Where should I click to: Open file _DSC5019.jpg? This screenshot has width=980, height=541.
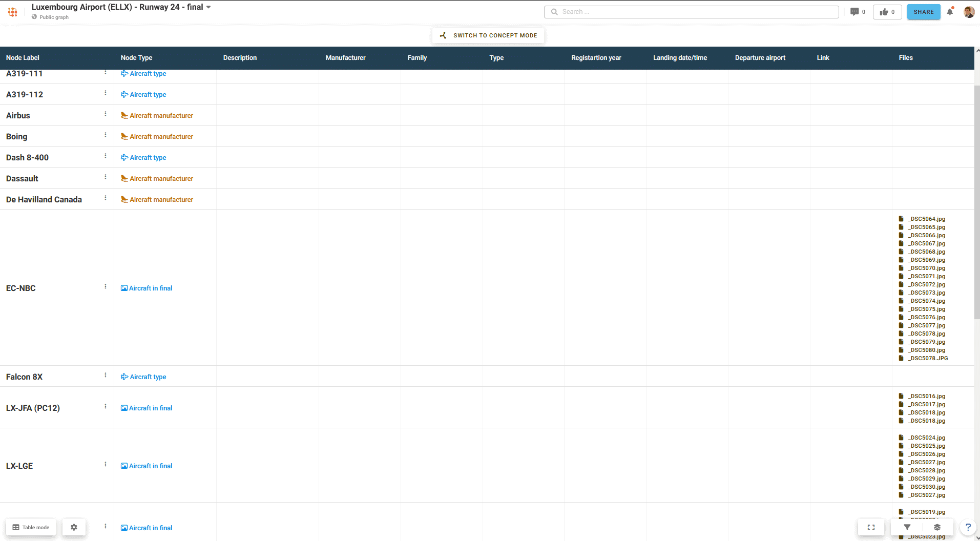(927, 512)
